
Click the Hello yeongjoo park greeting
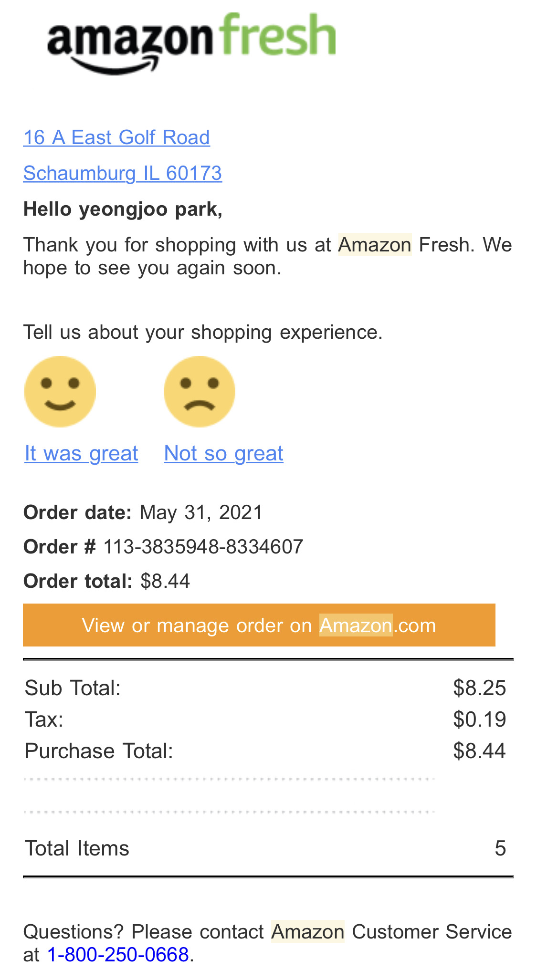[123, 209]
